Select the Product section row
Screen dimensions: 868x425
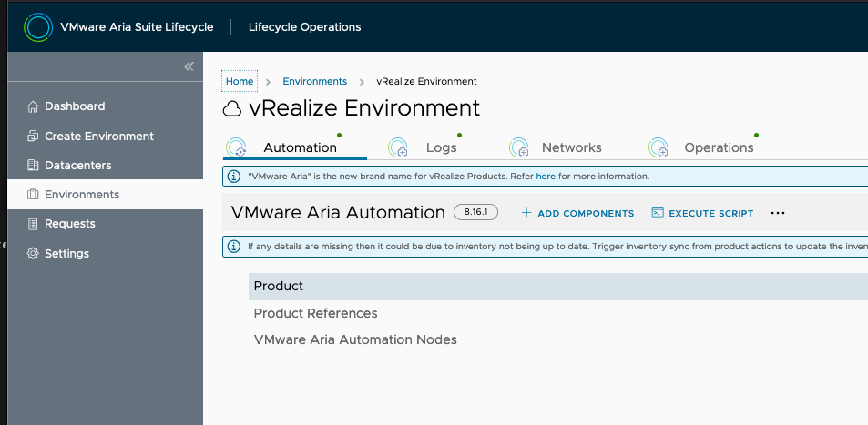pos(279,286)
